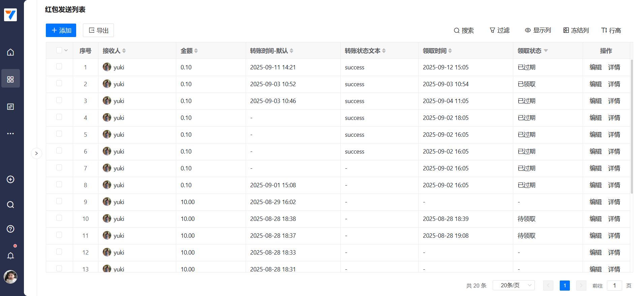Click the page jump input field
This screenshot has width=644, height=296.
[614, 286]
